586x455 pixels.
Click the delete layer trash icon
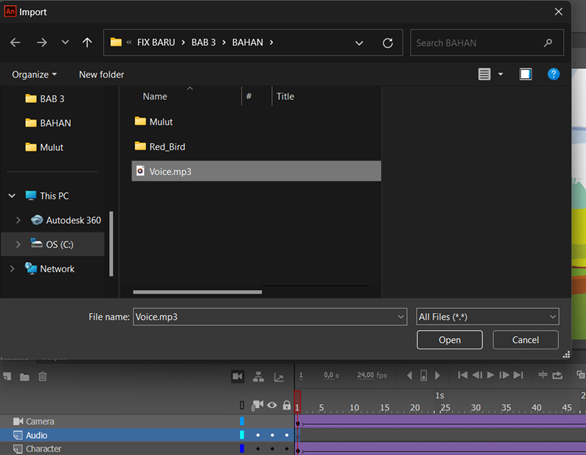click(42, 376)
